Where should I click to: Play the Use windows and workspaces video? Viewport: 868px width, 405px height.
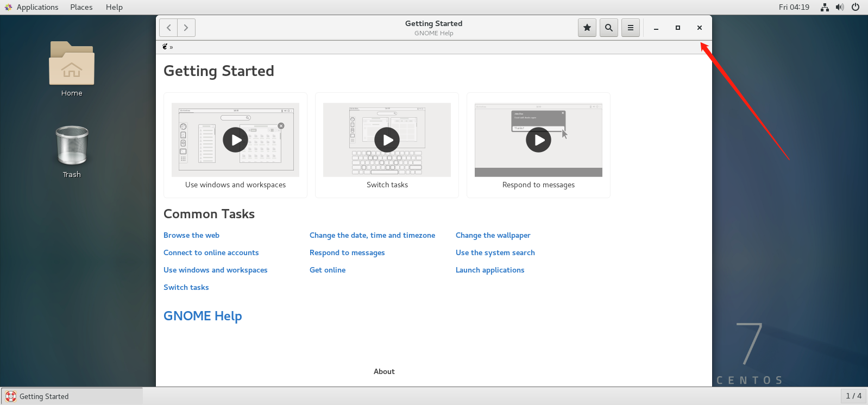[235, 140]
